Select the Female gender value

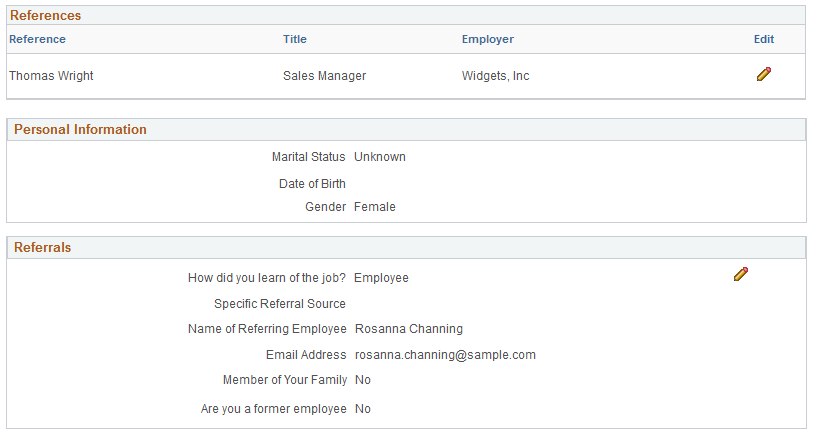[x=375, y=207]
